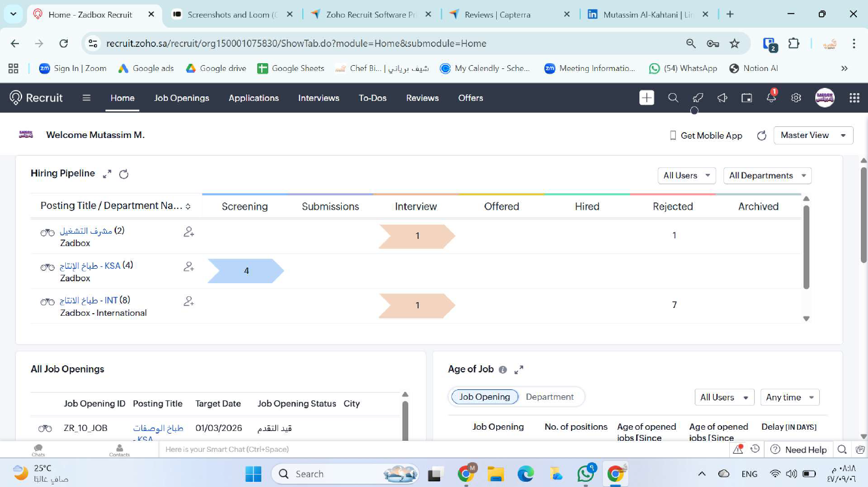
Task: Reload the browser page
Action: [x=63, y=44]
